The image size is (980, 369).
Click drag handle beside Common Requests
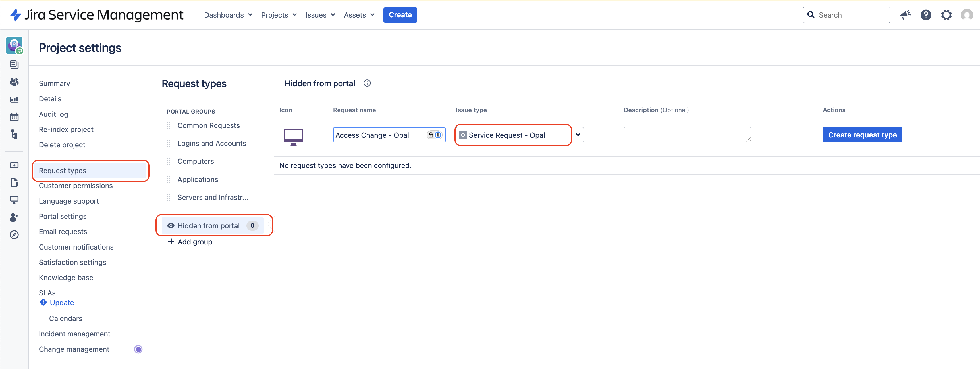169,125
